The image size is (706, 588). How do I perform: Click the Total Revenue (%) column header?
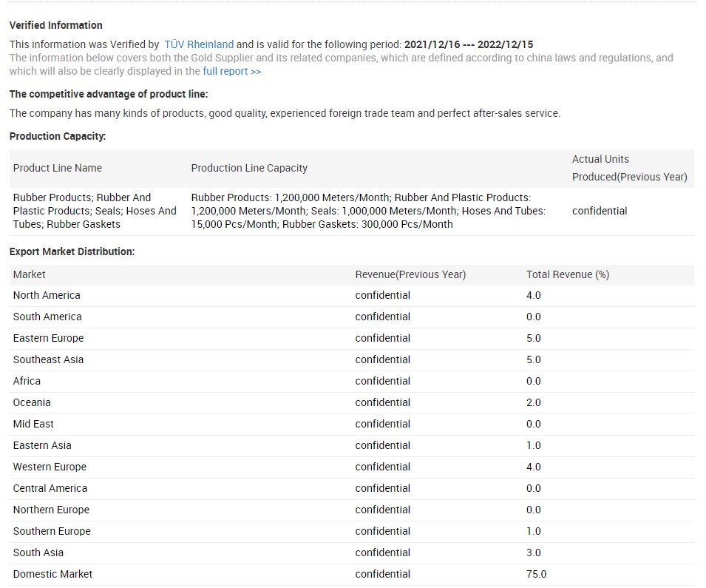click(x=567, y=274)
